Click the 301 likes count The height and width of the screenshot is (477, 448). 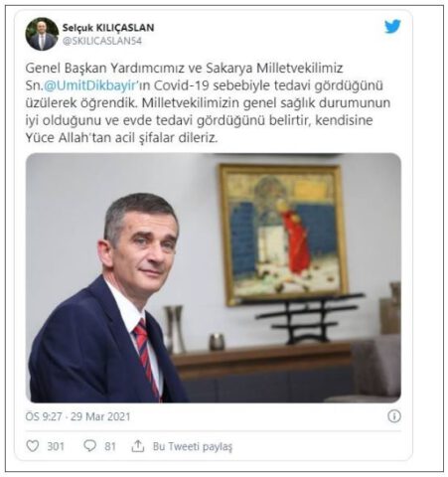pos(56,446)
